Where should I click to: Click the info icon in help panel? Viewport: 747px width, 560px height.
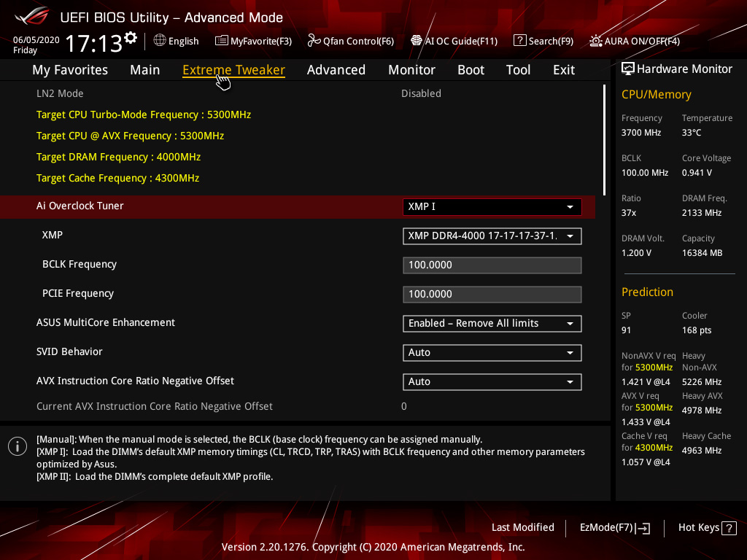[18, 446]
